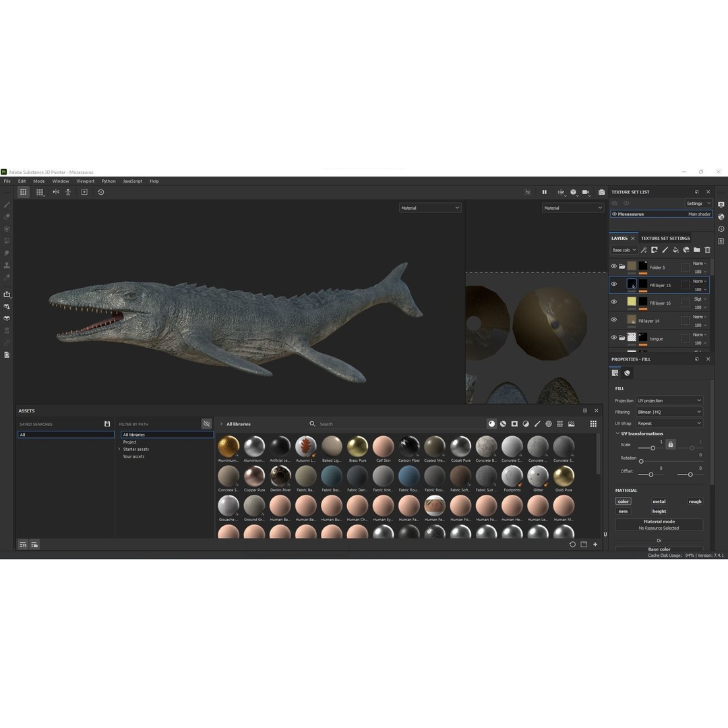Screen dimensions: 728x728
Task: Select the Material picker eyedropper tool
Action: (x=7, y=277)
